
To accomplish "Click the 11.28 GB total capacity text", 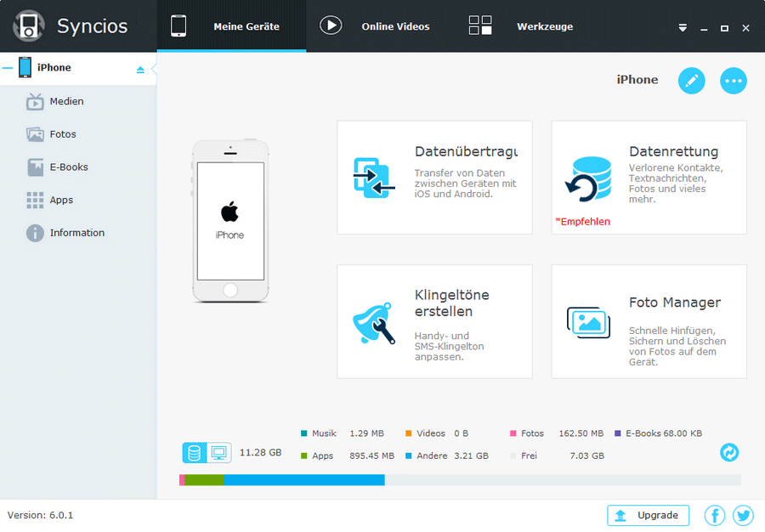I will pyautogui.click(x=261, y=452).
